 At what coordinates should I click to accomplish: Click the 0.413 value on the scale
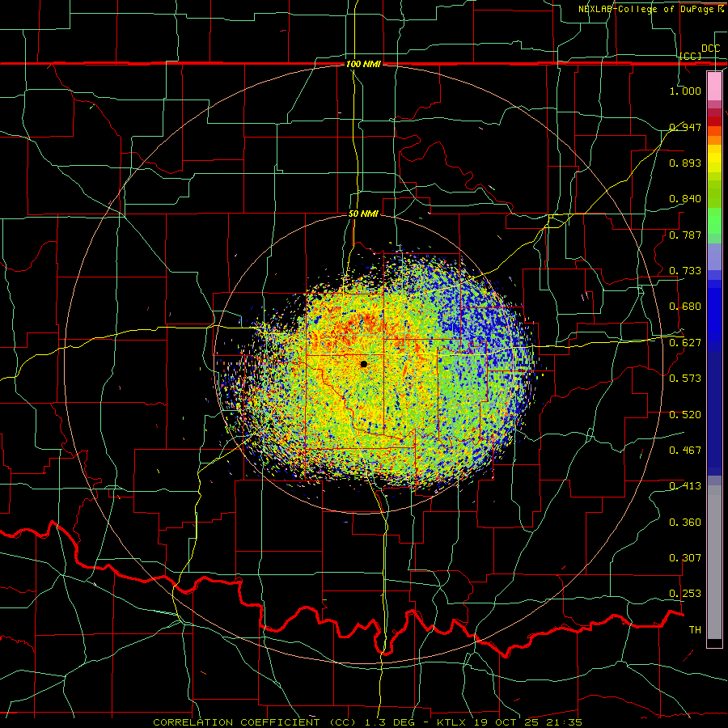(685, 486)
